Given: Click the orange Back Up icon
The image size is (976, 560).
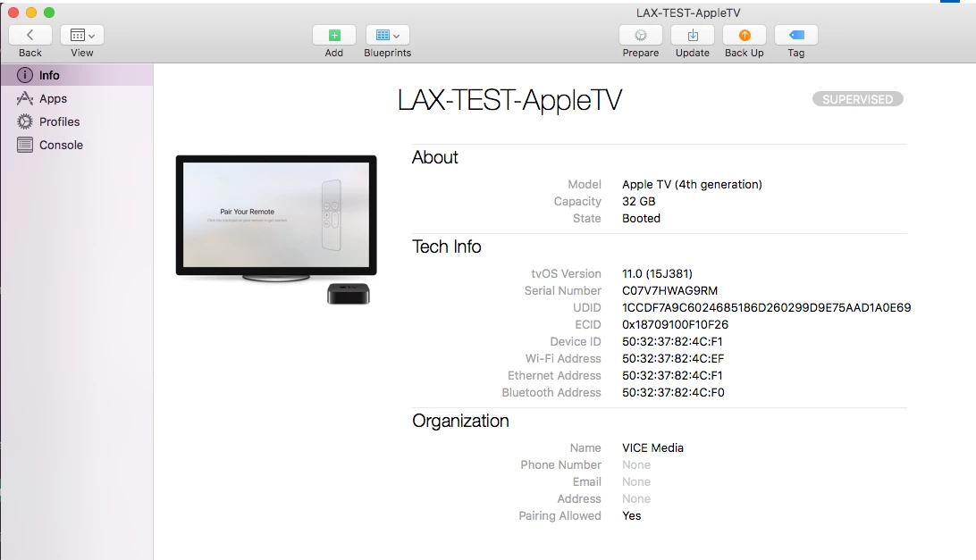Looking at the screenshot, I should point(745,35).
